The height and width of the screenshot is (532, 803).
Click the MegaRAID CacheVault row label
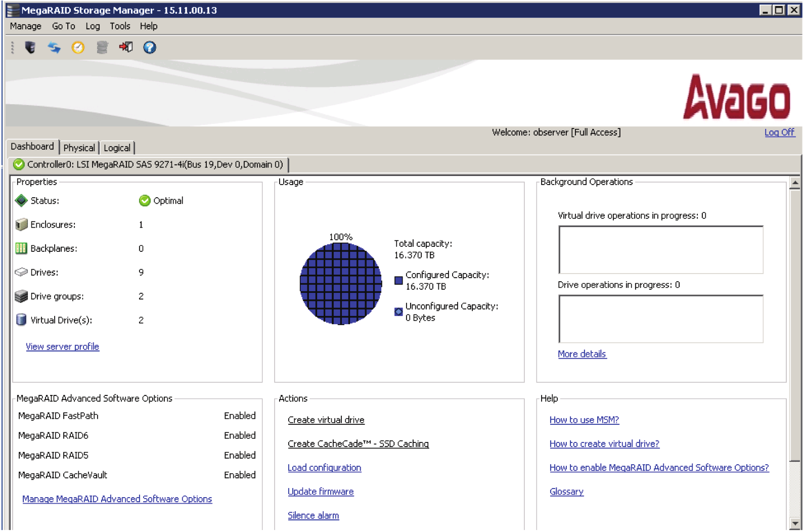[x=63, y=475]
